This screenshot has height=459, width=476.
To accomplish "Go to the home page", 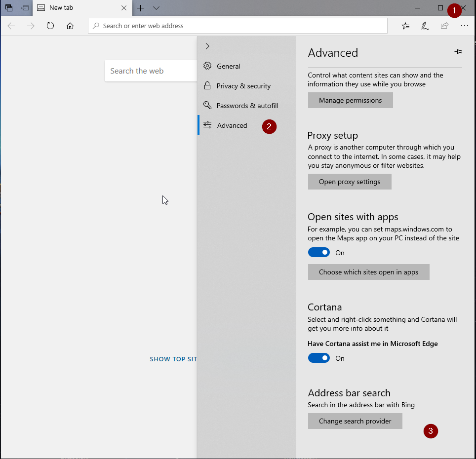I will point(70,26).
